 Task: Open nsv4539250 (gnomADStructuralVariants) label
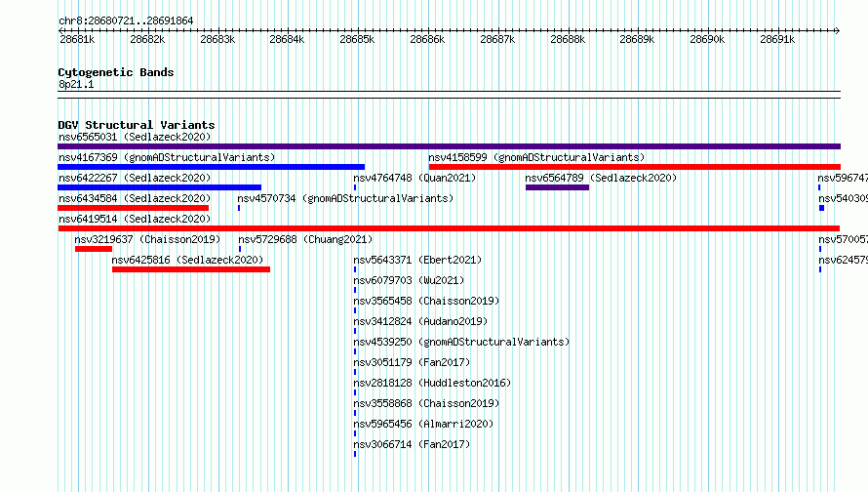(461, 342)
